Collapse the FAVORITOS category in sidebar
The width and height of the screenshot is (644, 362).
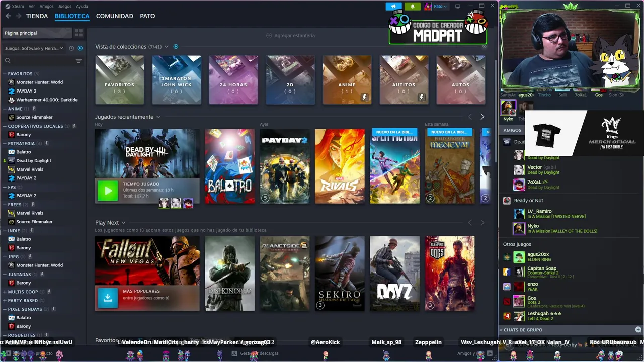tap(5, 74)
